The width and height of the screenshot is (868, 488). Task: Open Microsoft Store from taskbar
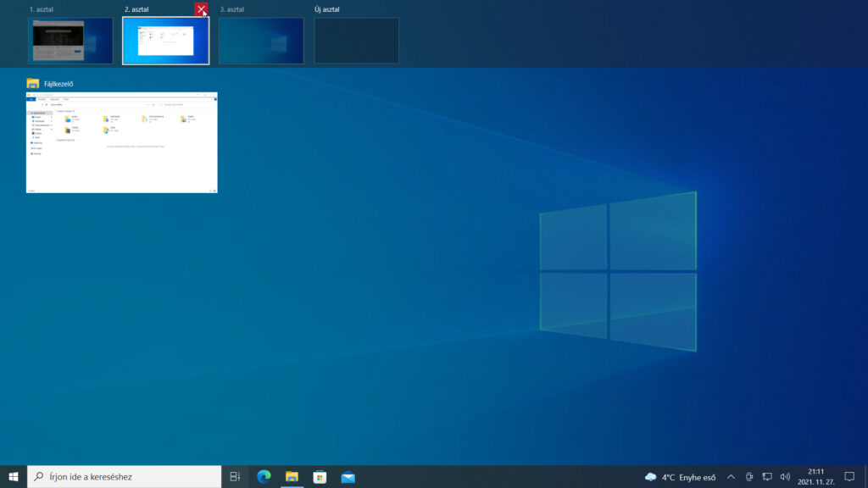(320, 476)
